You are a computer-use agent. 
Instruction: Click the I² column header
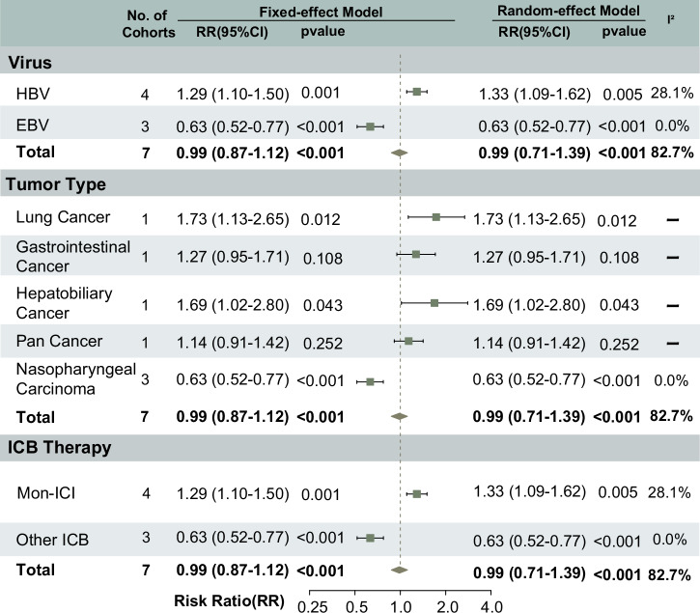671,18
